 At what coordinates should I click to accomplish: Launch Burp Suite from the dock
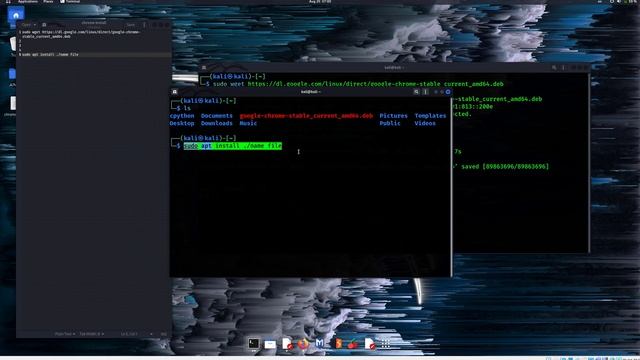[x=338, y=344]
